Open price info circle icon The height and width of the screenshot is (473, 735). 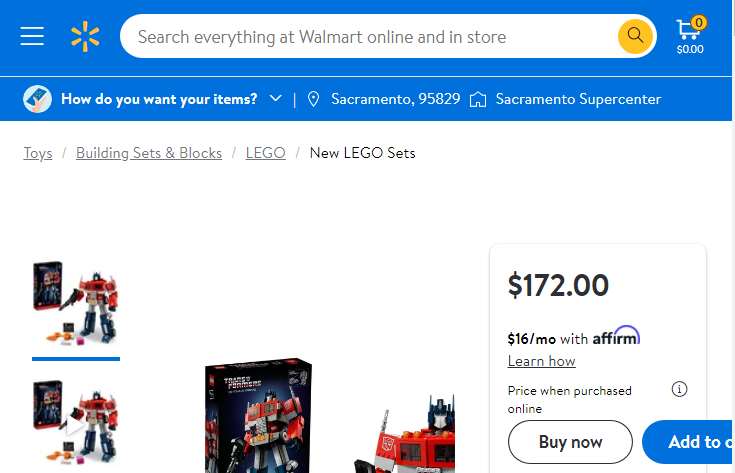click(680, 389)
